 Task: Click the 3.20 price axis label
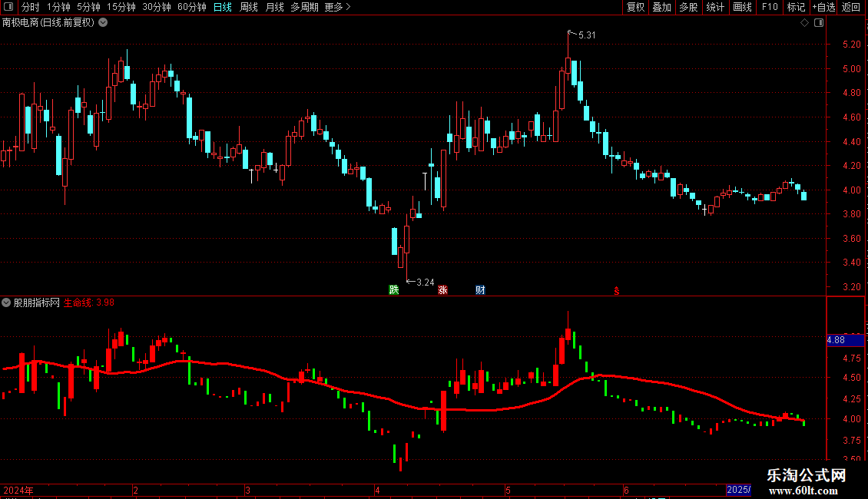click(851, 286)
